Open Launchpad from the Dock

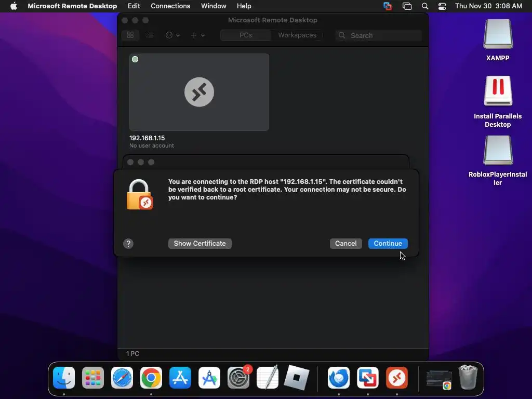[93, 378]
